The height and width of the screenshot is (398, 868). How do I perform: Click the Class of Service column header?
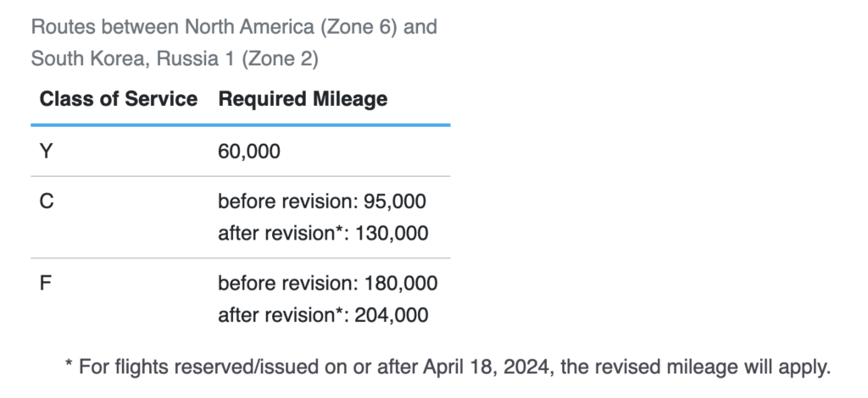(118, 98)
